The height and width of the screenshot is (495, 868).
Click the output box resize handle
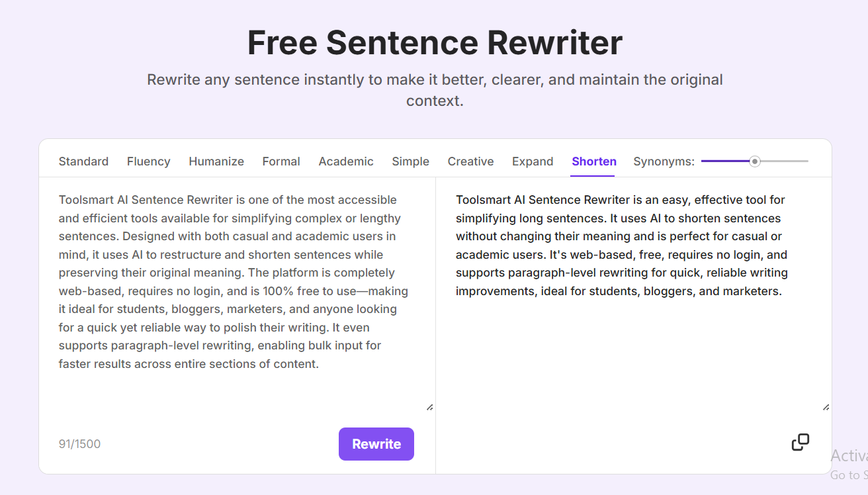pyautogui.click(x=826, y=407)
